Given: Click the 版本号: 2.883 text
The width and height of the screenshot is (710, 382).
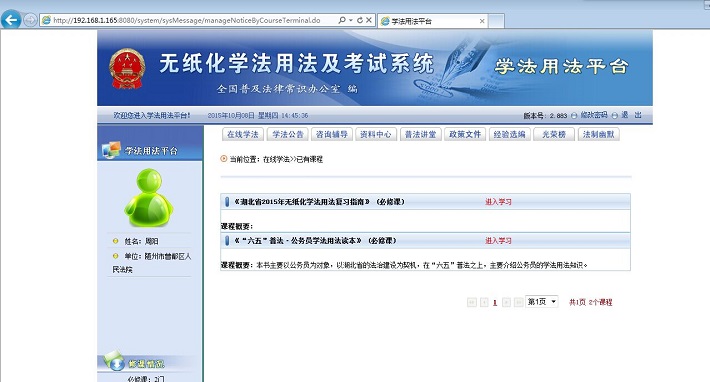Looking at the screenshot, I should click(x=545, y=116).
